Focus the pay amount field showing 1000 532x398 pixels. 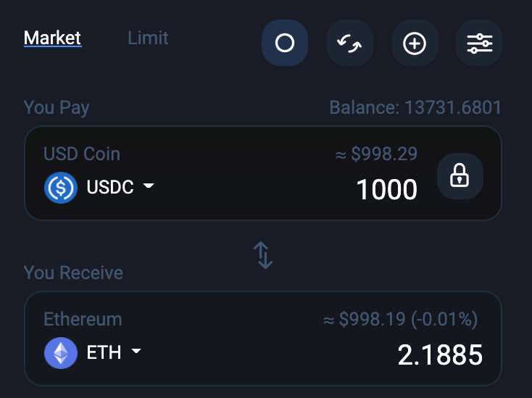click(387, 189)
